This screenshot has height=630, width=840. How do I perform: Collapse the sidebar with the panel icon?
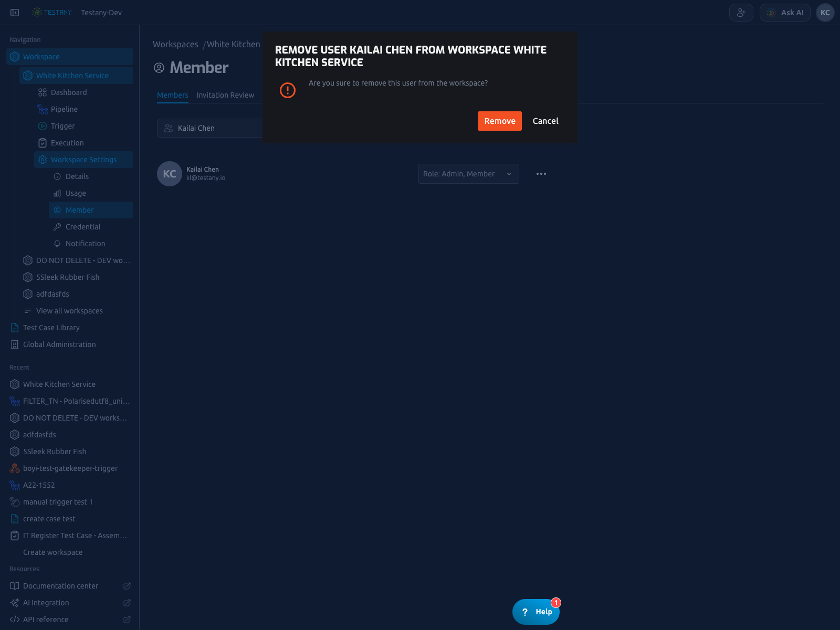point(15,13)
